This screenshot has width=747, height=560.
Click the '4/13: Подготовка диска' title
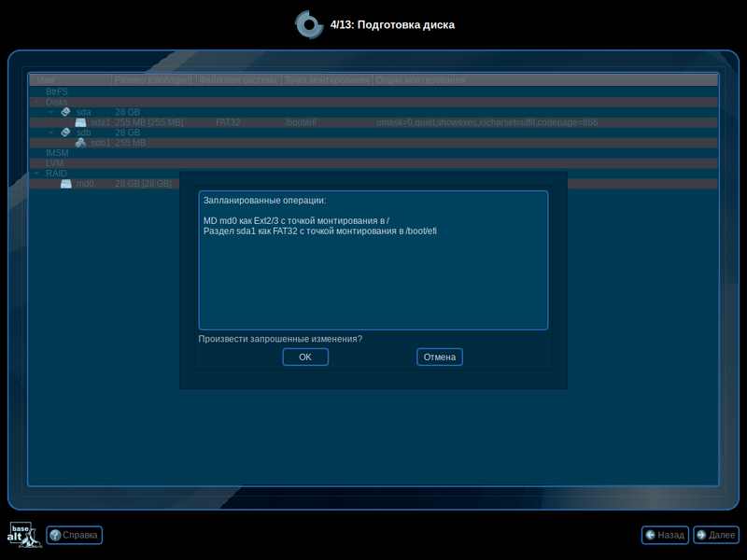392,25
